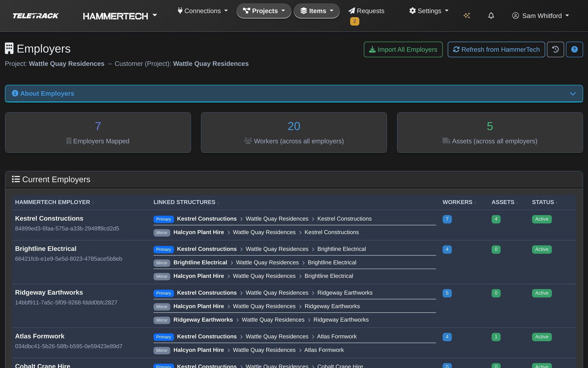Click the 20 Workers summary card
The height and width of the screenshot is (368, 588).
[294, 132]
